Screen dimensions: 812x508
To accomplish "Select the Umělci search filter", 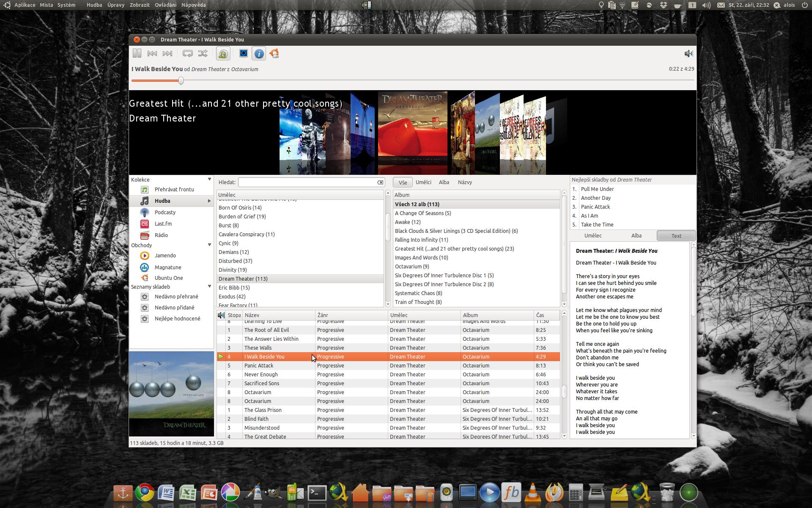I will 423,182.
